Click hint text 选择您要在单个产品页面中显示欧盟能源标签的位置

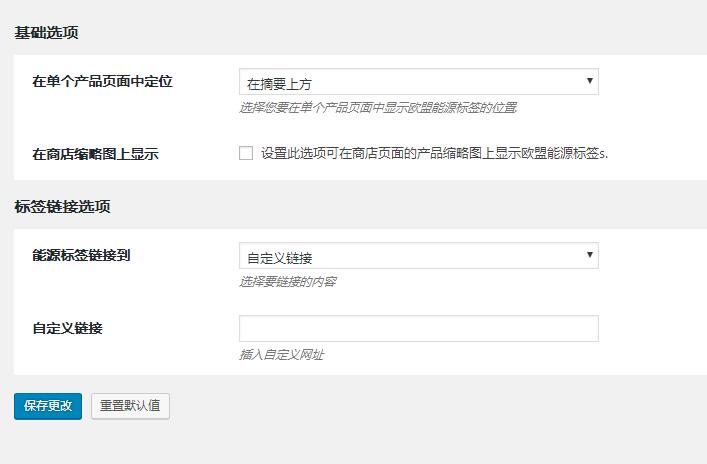378,108
